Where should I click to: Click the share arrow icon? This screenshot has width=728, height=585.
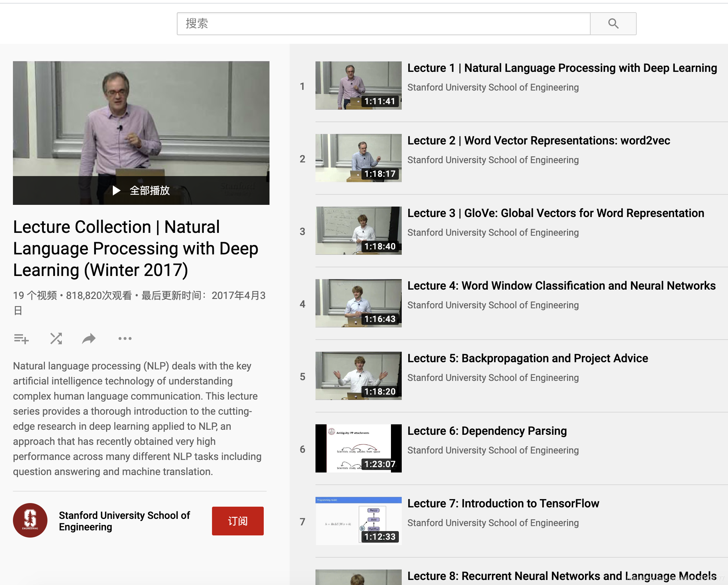pyautogui.click(x=89, y=338)
